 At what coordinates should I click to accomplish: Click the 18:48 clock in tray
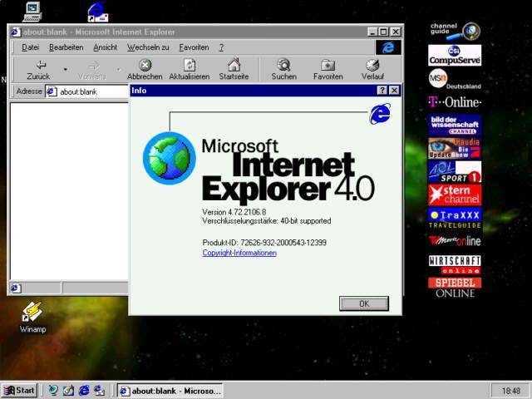click(x=511, y=391)
